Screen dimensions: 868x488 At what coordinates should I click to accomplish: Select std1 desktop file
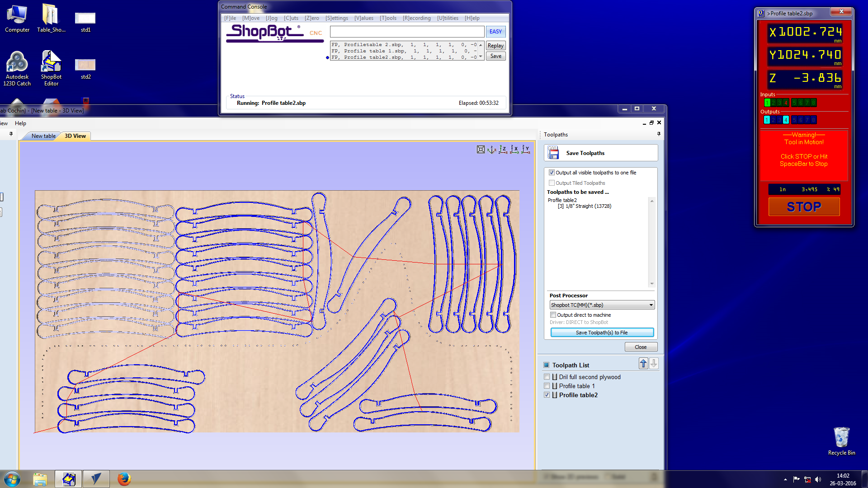[85, 22]
